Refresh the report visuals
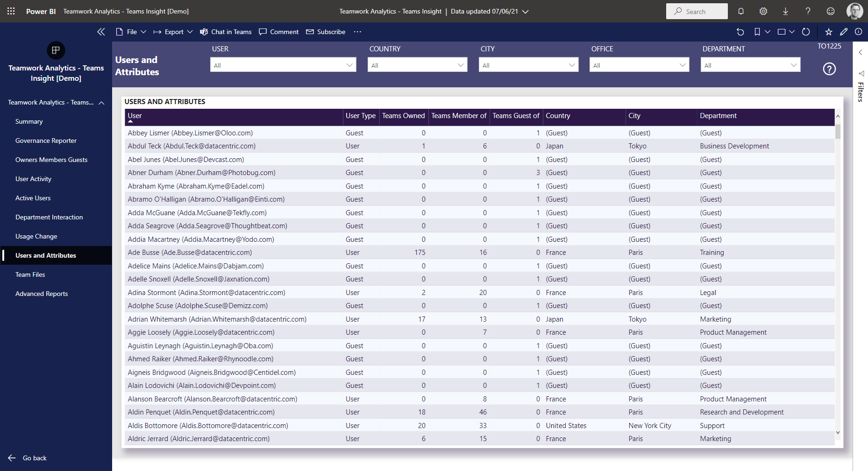The width and height of the screenshot is (868, 471). (x=806, y=32)
